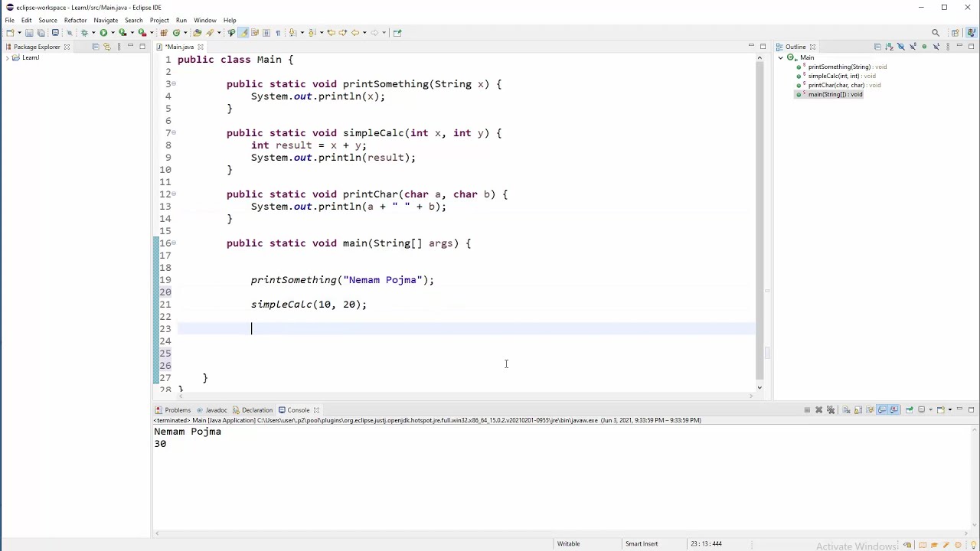Open the Refactor menu
The image size is (980, 551).
(x=75, y=20)
